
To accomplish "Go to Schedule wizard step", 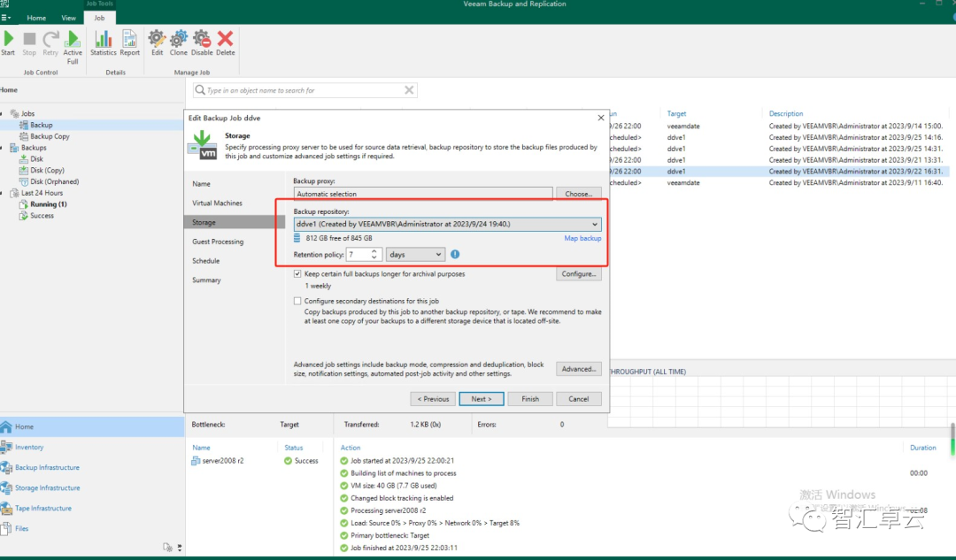I will [205, 261].
